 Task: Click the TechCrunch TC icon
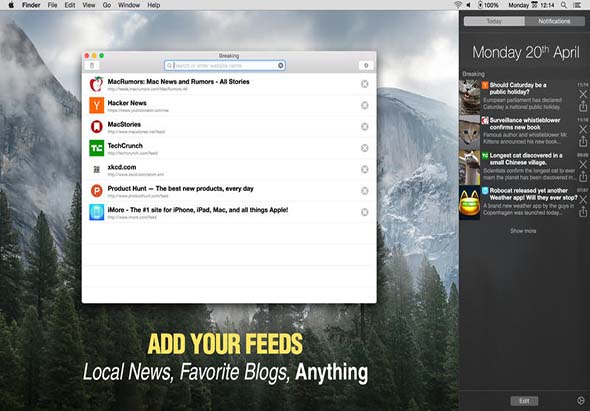point(96,148)
